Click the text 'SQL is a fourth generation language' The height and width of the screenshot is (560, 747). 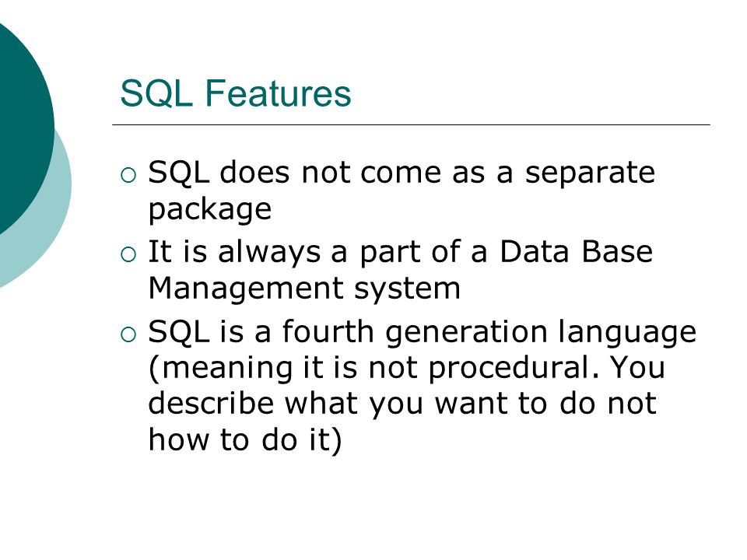click(x=422, y=332)
